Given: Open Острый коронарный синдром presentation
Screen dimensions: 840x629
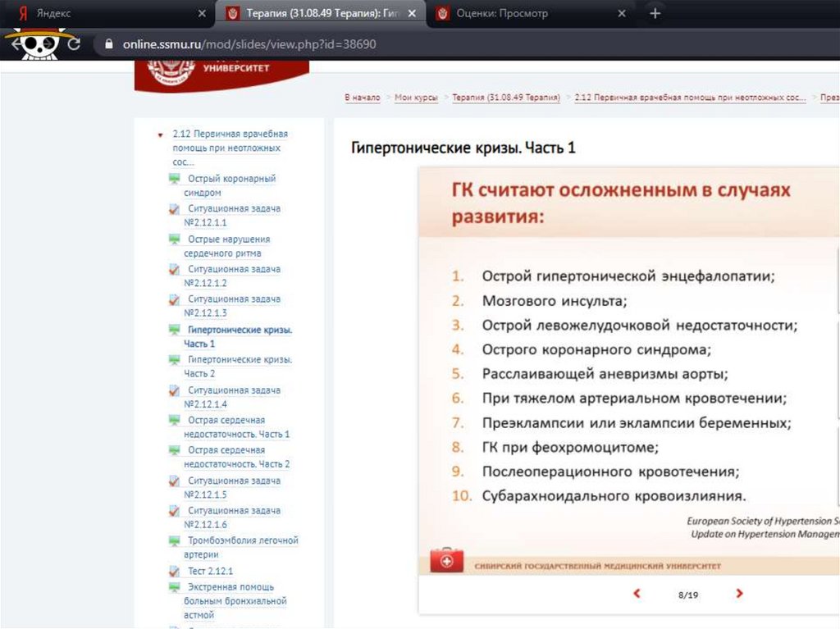Looking at the screenshot, I should [230, 185].
